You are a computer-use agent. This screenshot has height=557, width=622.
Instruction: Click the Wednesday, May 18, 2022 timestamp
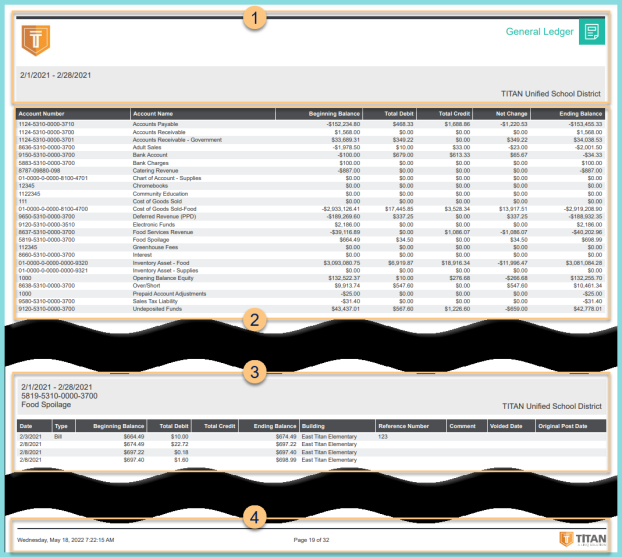[x=65, y=540]
